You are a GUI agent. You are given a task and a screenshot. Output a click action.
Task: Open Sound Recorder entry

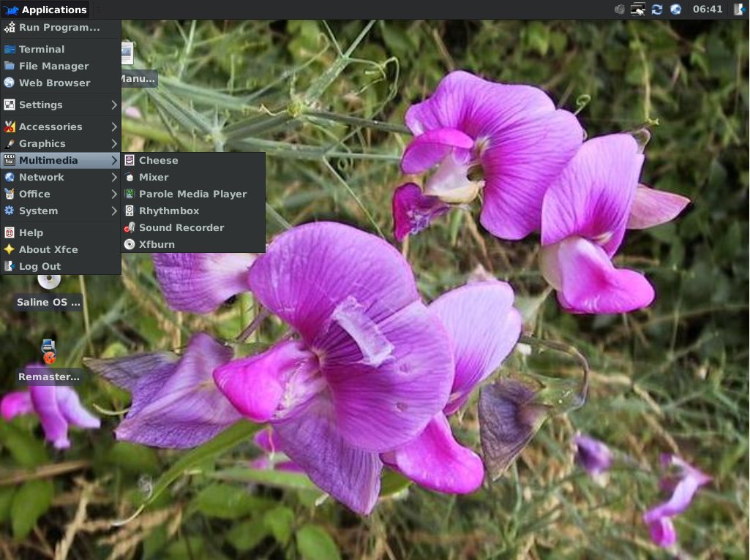193,228
